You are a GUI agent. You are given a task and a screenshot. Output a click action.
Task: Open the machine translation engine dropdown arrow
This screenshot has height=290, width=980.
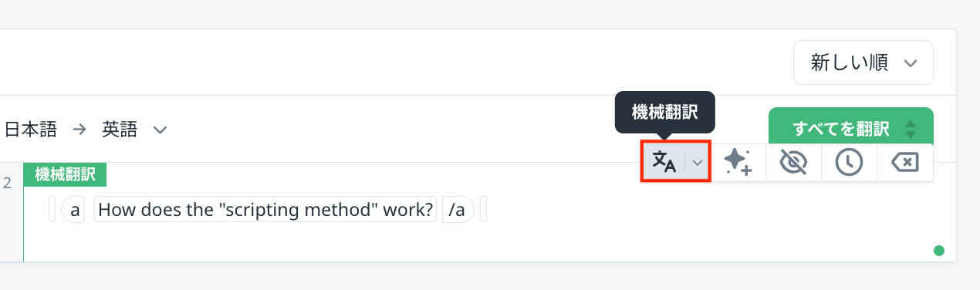tap(697, 162)
